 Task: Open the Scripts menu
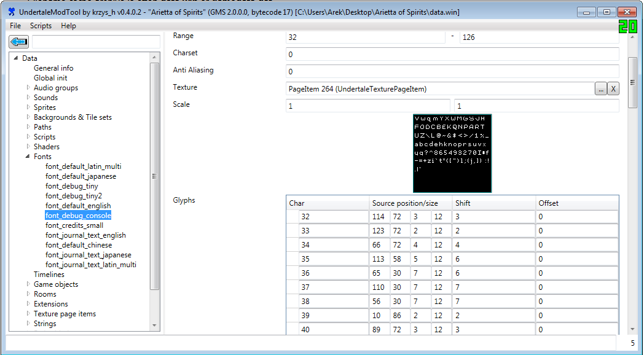[x=41, y=26]
